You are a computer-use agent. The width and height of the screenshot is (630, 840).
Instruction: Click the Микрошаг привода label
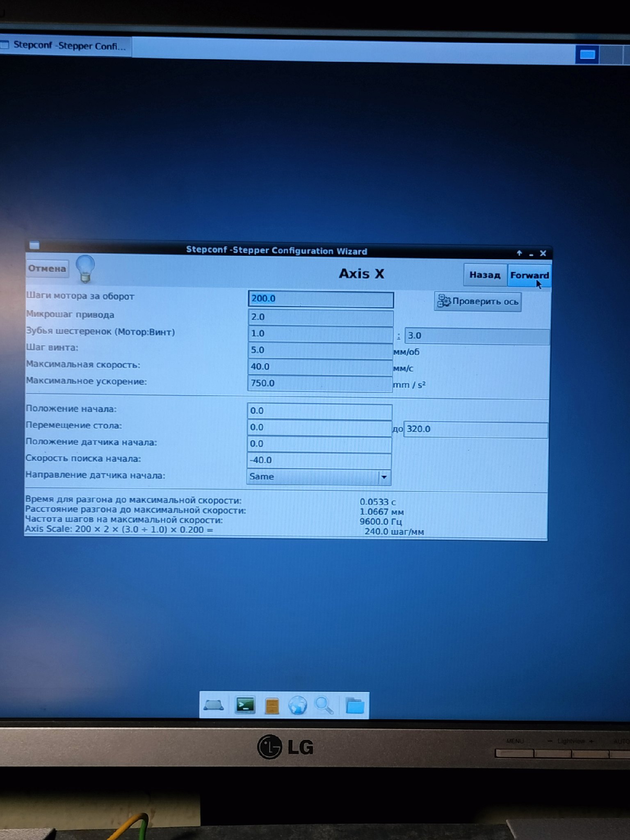point(70,315)
